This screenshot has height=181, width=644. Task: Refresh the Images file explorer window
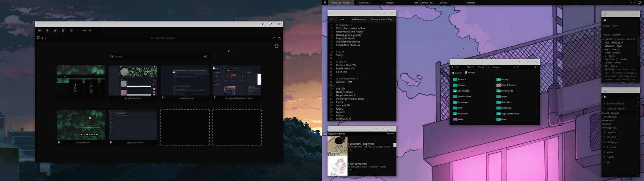[x=518, y=67]
